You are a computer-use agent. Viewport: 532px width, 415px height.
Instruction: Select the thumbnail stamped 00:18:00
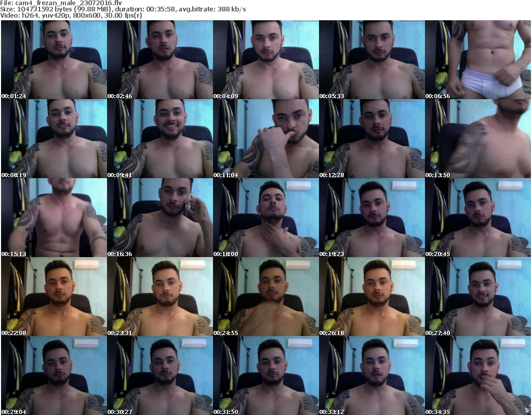point(266,218)
